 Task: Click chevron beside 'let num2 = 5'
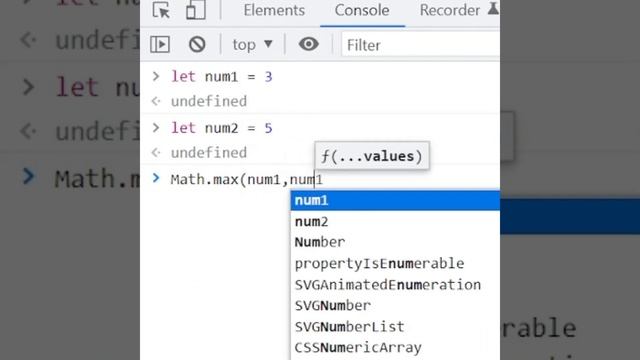click(156, 128)
